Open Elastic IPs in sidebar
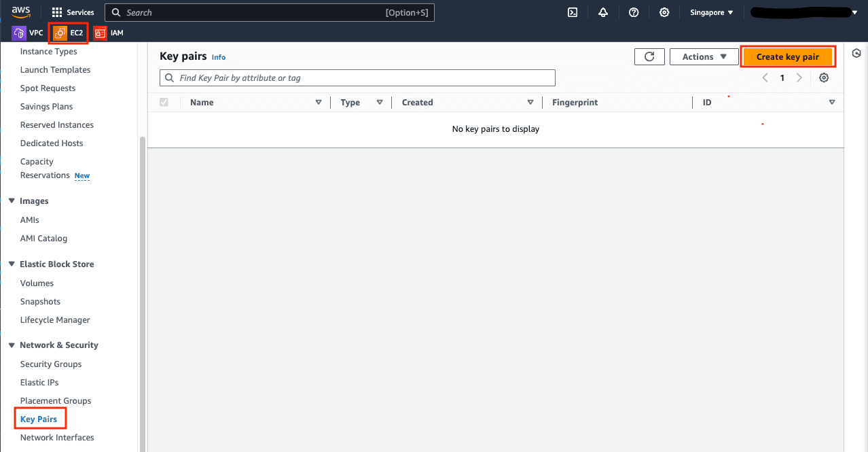The image size is (868, 452). [39, 383]
